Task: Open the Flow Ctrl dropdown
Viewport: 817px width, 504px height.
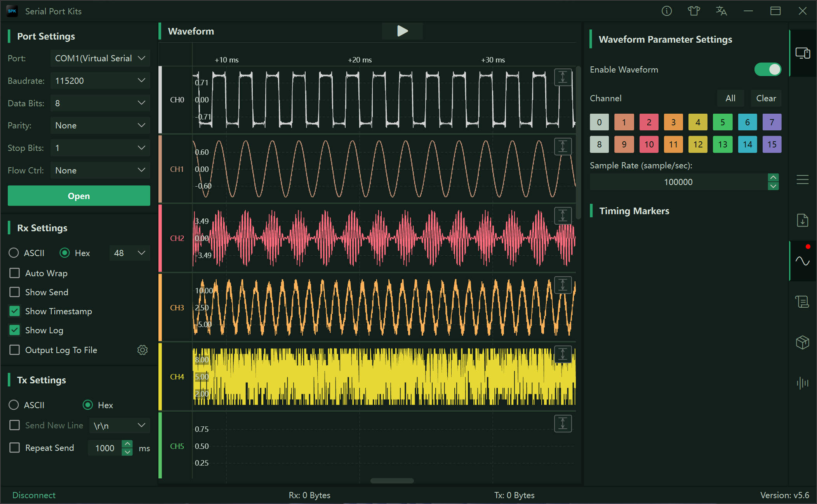Action: pyautogui.click(x=100, y=170)
